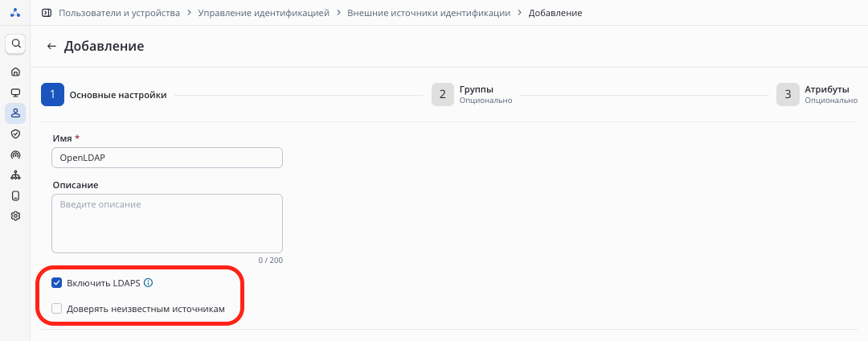The image size is (868, 341).
Task: Open the home section in the sidebar
Action: point(15,72)
